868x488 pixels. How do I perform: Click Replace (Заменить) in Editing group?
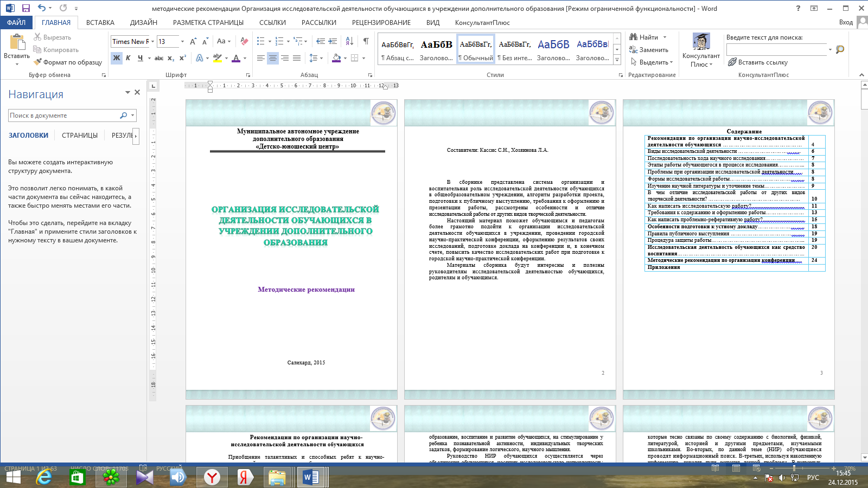point(649,50)
